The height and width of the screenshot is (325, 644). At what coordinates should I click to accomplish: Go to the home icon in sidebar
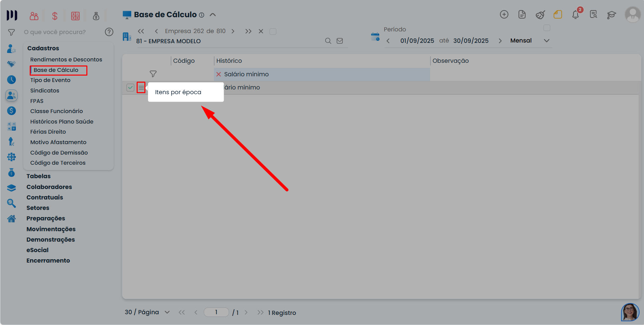point(11,219)
